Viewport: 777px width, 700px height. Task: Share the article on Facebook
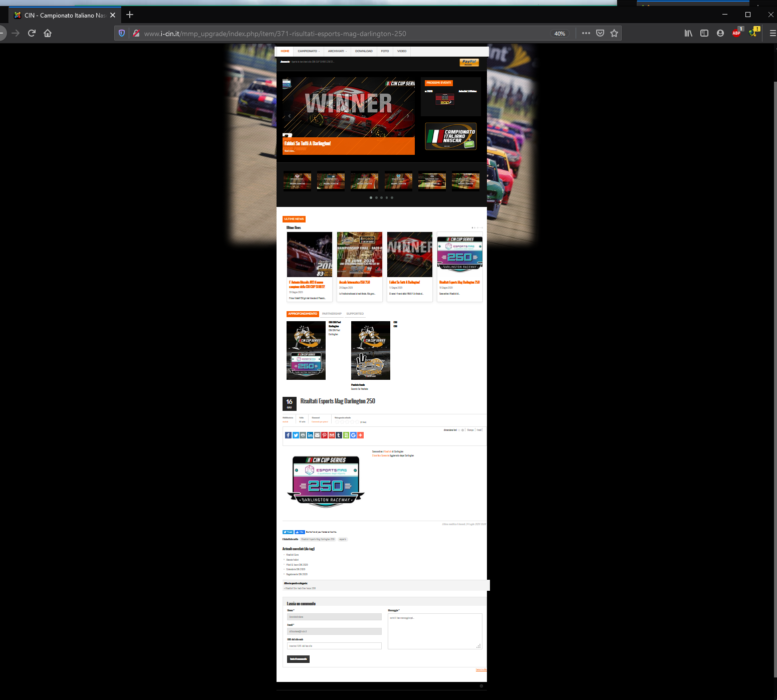click(288, 435)
